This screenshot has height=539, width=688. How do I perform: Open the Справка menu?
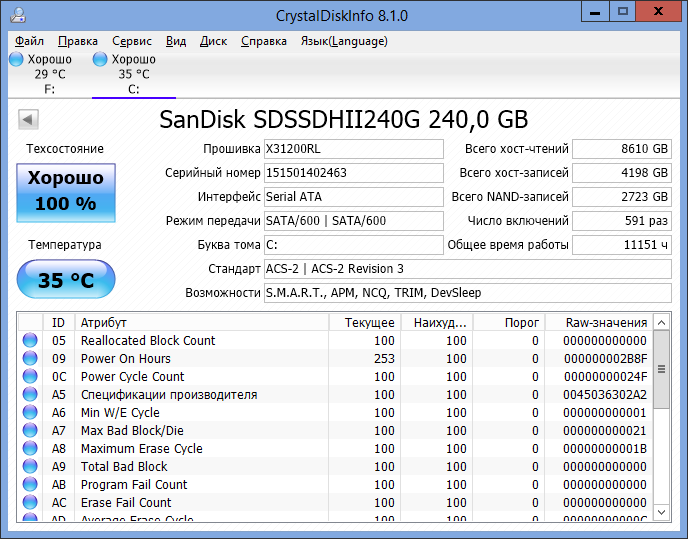tap(264, 41)
